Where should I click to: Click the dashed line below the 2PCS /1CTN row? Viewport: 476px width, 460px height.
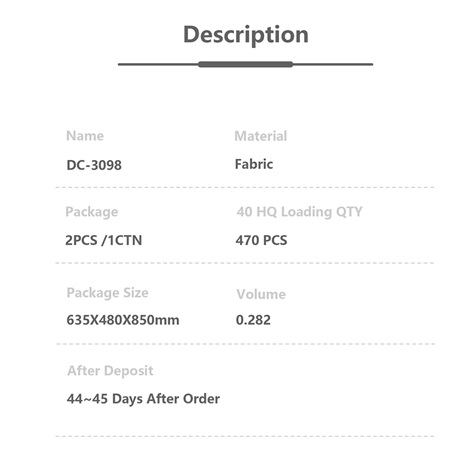click(x=245, y=262)
